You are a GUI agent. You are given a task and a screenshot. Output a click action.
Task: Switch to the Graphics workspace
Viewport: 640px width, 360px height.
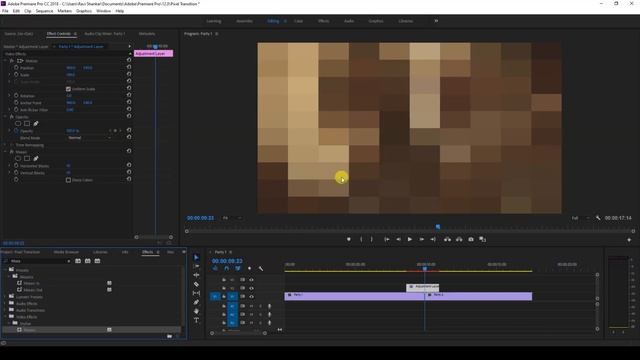click(376, 21)
